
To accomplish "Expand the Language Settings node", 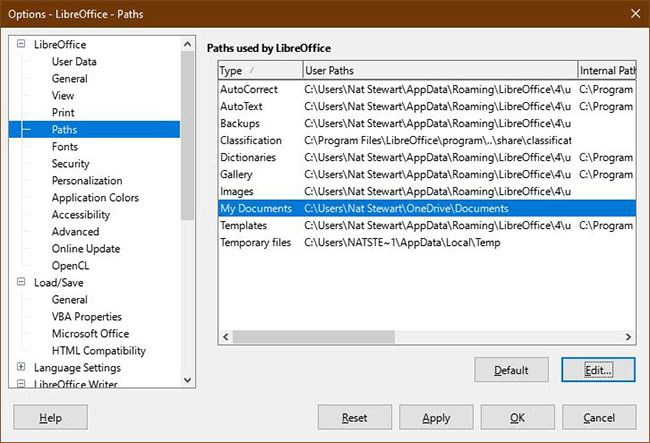I will (21, 367).
